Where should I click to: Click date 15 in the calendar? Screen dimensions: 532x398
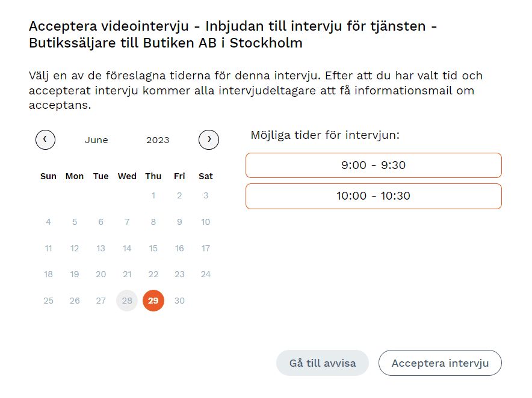(x=153, y=248)
